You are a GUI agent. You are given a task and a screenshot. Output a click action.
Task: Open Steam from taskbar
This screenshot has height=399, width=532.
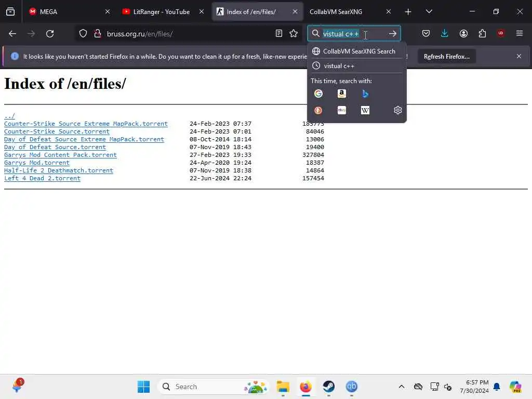328,387
